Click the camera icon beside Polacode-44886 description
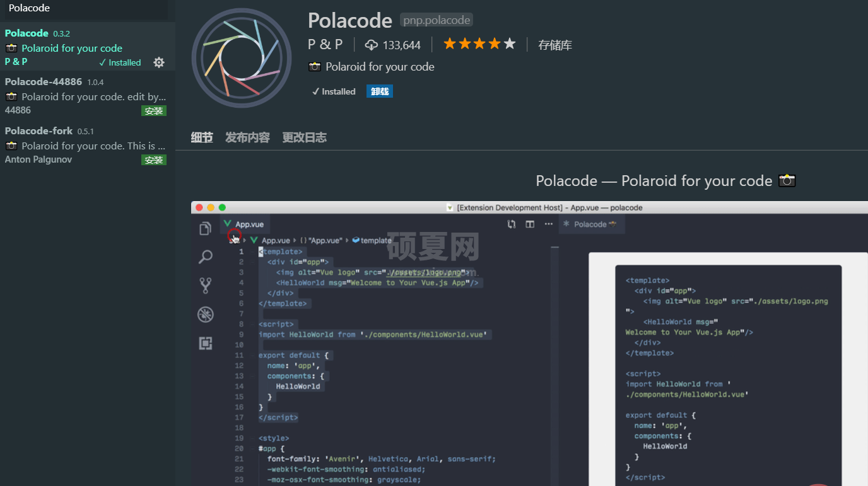This screenshot has width=868, height=486. click(11, 97)
